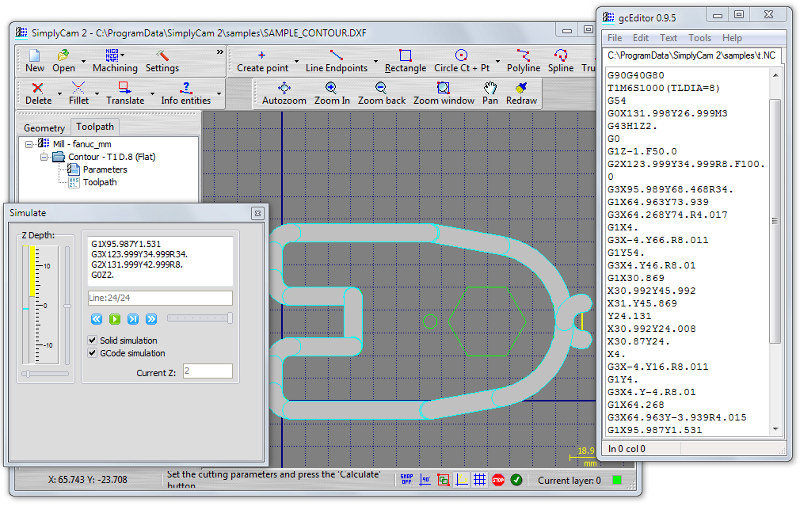Collapse the Mill - fanuc_mm tree node
The width and height of the screenshot is (800, 506).
pos(29,144)
